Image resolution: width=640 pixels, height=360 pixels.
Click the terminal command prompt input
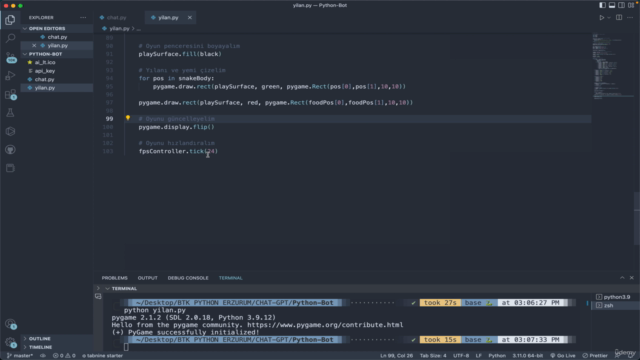click(x=126, y=347)
